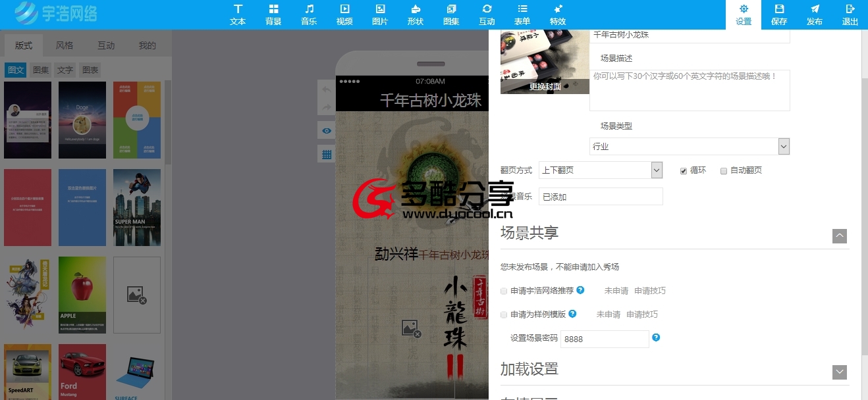Toggle preview eye icon beside canvas
Screen dimensions: 868x400
click(x=327, y=130)
